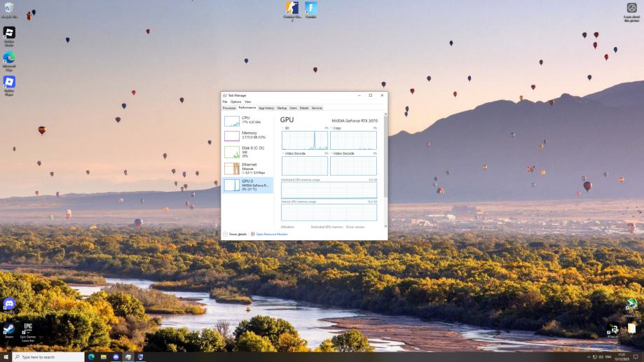
Task: Click the Open Resource Monitor link
Action: click(x=271, y=234)
